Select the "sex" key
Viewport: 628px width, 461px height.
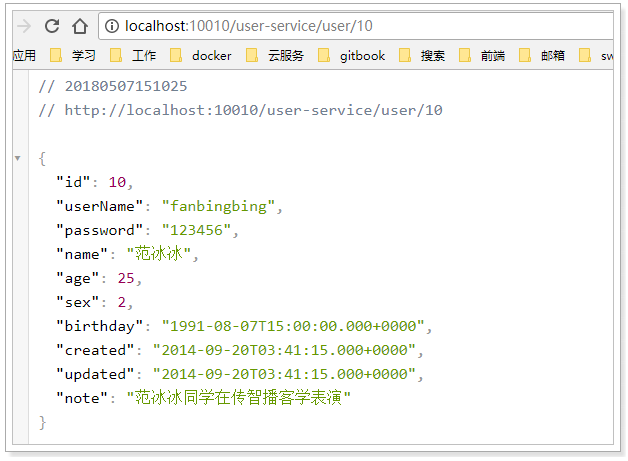[78, 302]
